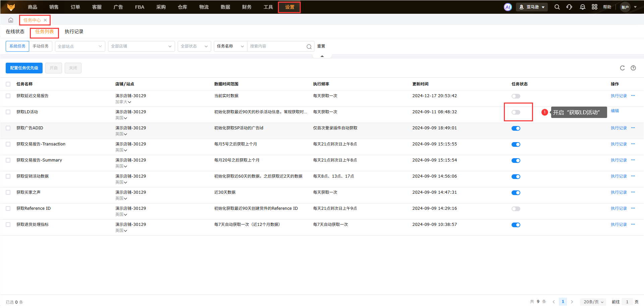This screenshot has width=644, height=308.
Task: Open the apps grid icon
Action: (594, 7)
